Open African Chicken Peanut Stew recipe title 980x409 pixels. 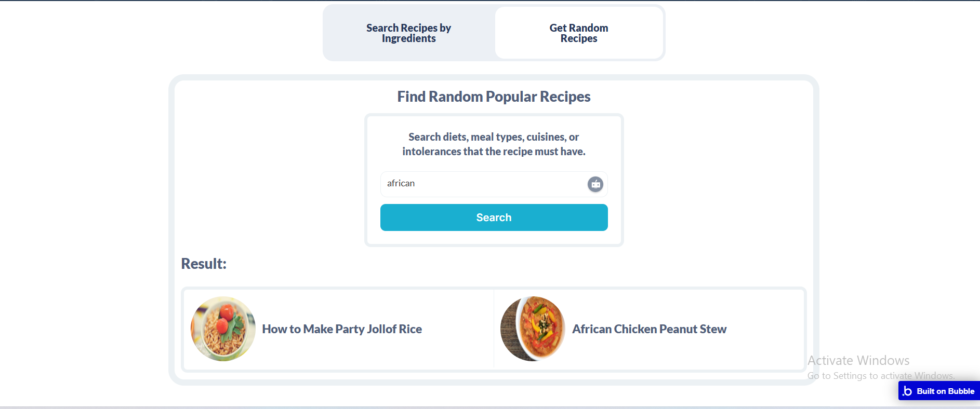[x=649, y=329]
